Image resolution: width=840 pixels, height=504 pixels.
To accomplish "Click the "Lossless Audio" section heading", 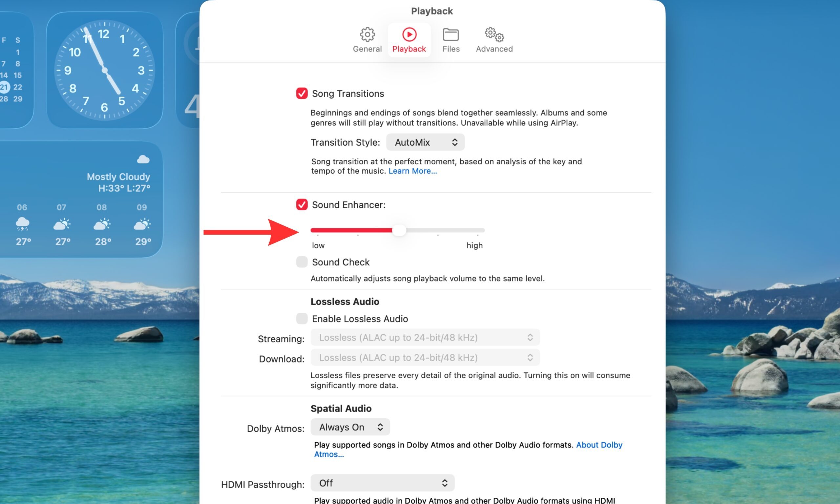I will (345, 301).
